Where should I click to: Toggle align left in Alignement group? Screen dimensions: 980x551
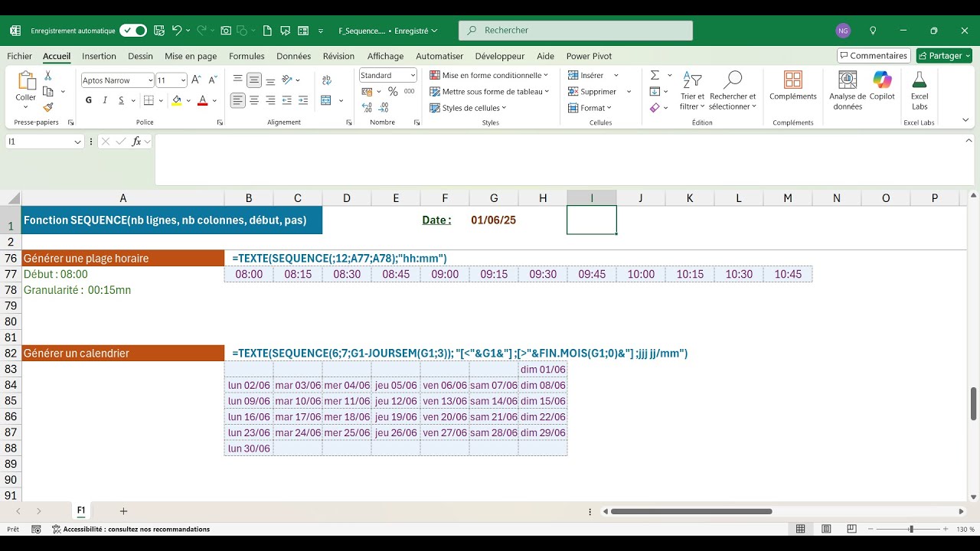(x=238, y=100)
